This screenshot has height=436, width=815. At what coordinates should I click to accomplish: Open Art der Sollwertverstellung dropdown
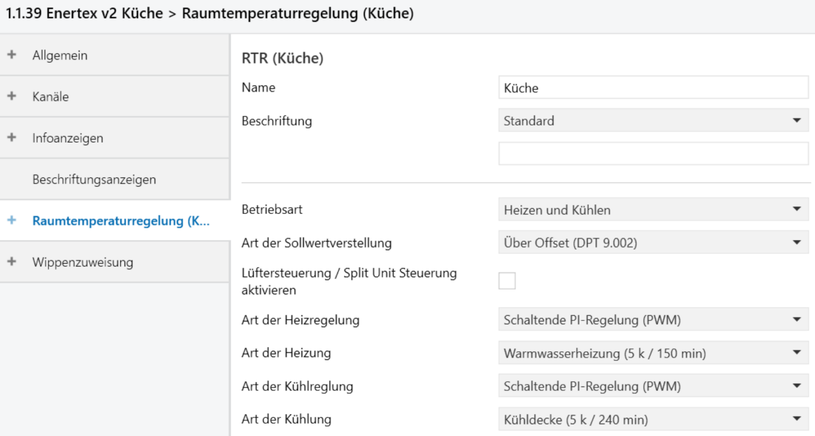[653, 242]
